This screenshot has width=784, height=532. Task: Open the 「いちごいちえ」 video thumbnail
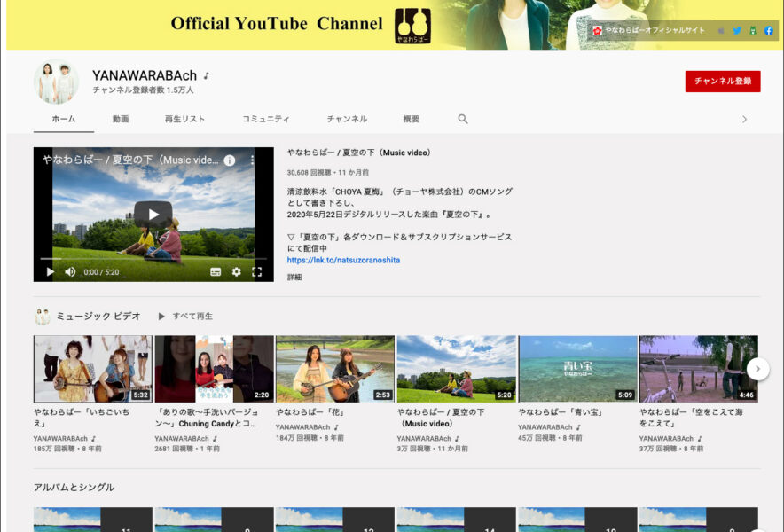click(x=93, y=369)
